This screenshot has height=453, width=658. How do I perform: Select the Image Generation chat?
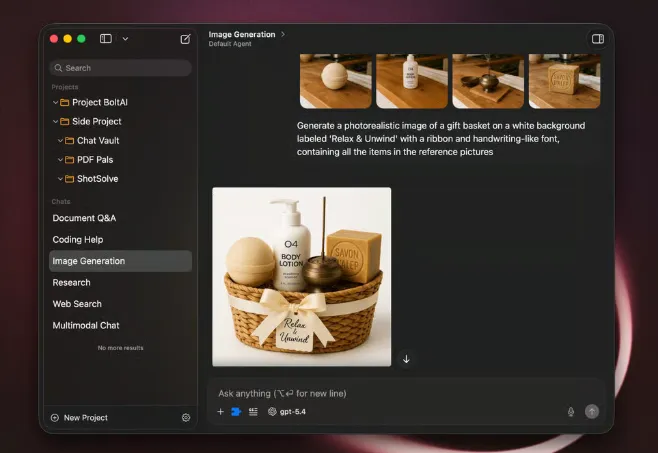(x=121, y=261)
